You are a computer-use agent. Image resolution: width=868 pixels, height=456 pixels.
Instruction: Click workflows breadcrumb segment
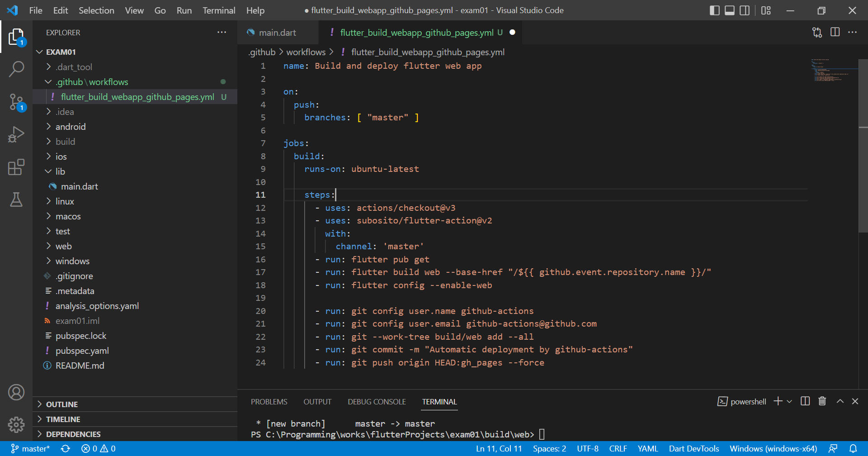[306, 52]
